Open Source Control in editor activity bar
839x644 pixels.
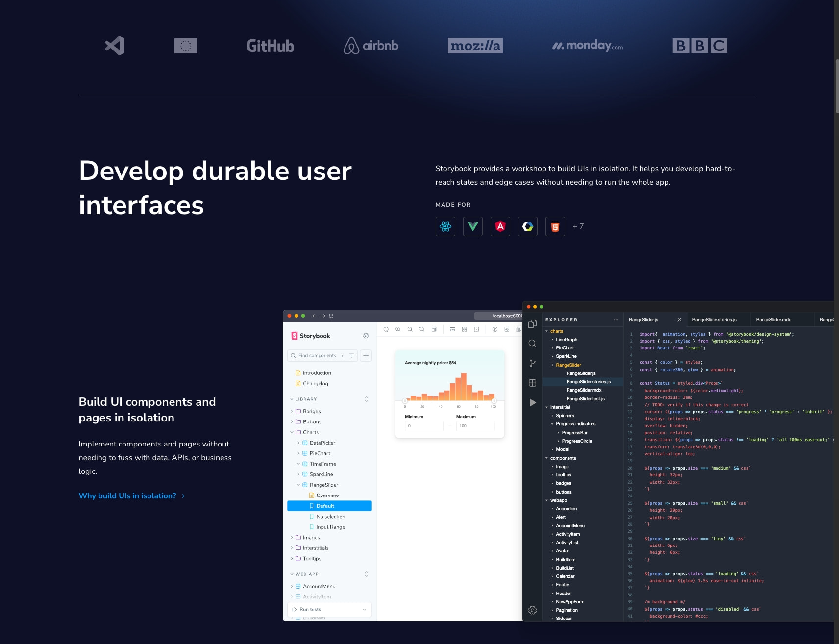533,363
